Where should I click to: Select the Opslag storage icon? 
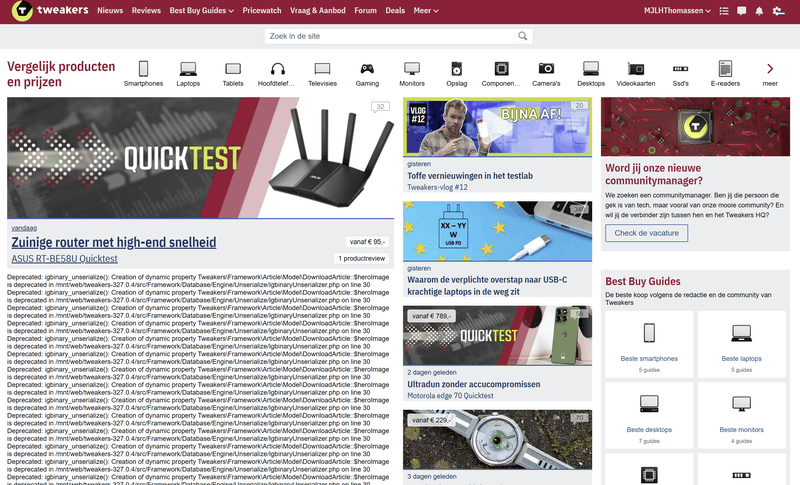pos(457,68)
